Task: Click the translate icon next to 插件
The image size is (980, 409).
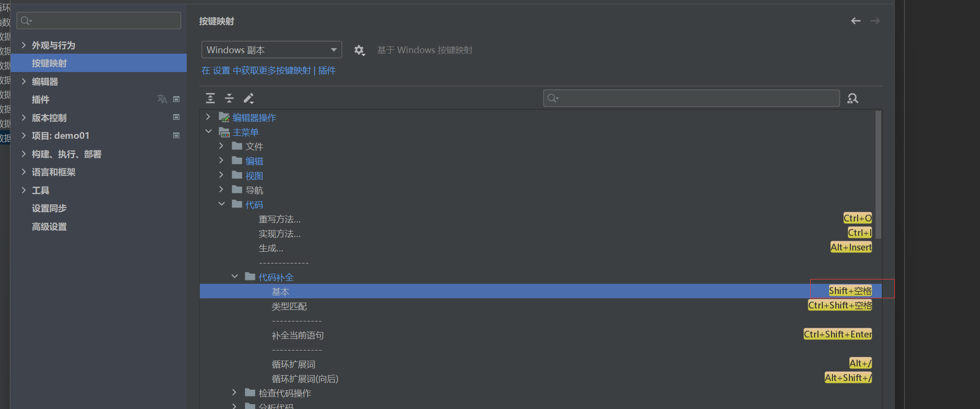Action: [x=162, y=99]
